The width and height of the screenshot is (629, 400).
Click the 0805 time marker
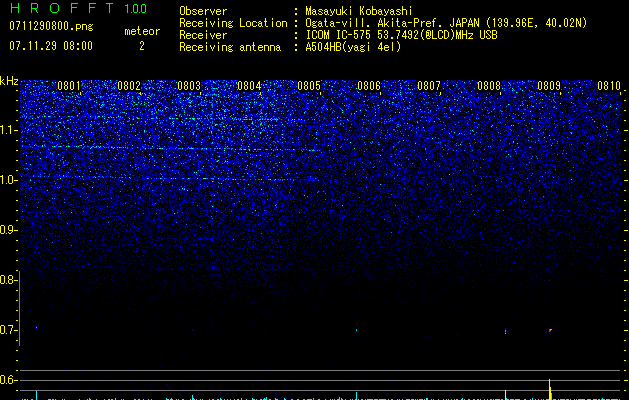(309, 86)
